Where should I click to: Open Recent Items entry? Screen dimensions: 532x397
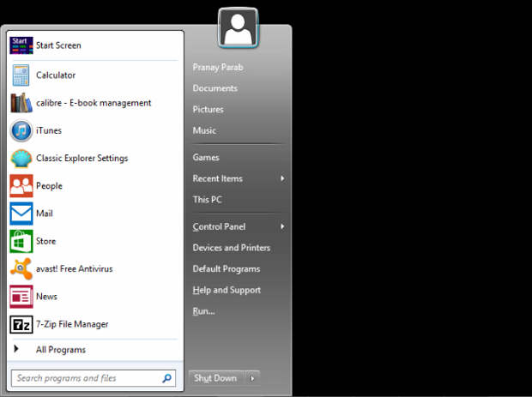pyautogui.click(x=217, y=178)
